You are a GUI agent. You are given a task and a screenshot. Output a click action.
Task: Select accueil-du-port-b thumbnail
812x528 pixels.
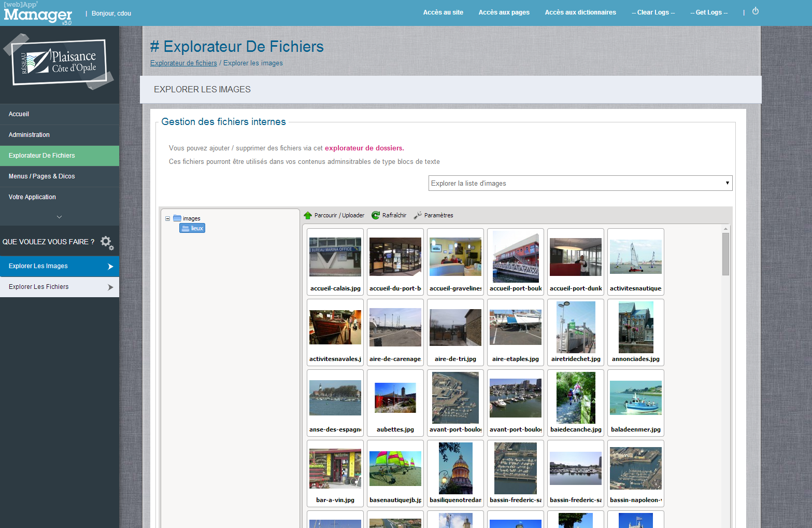(x=395, y=262)
